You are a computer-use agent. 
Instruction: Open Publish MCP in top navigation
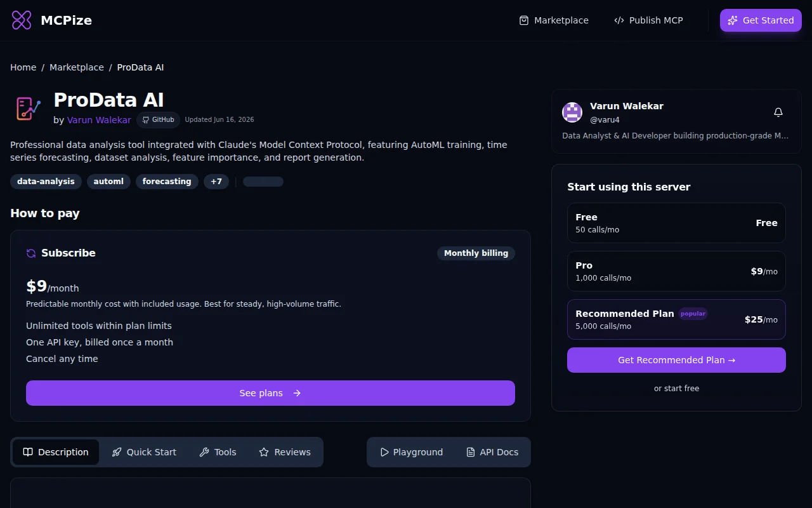[x=648, y=20]
